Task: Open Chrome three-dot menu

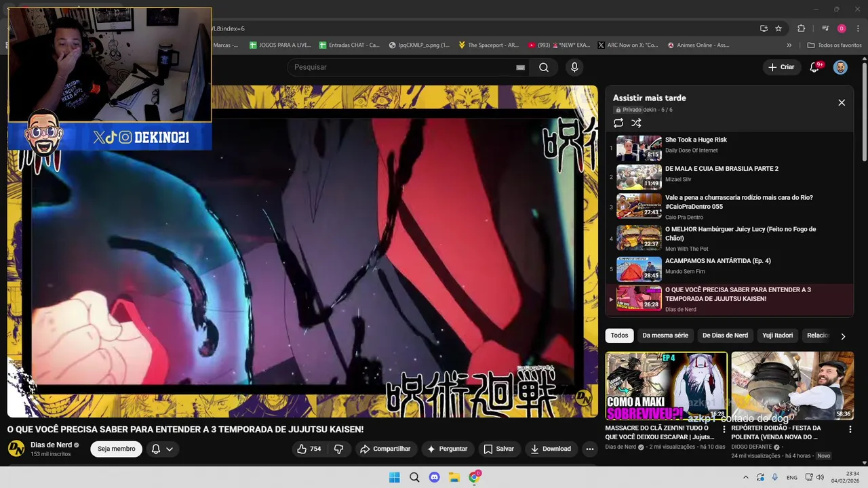Action: tap(859, 28)
